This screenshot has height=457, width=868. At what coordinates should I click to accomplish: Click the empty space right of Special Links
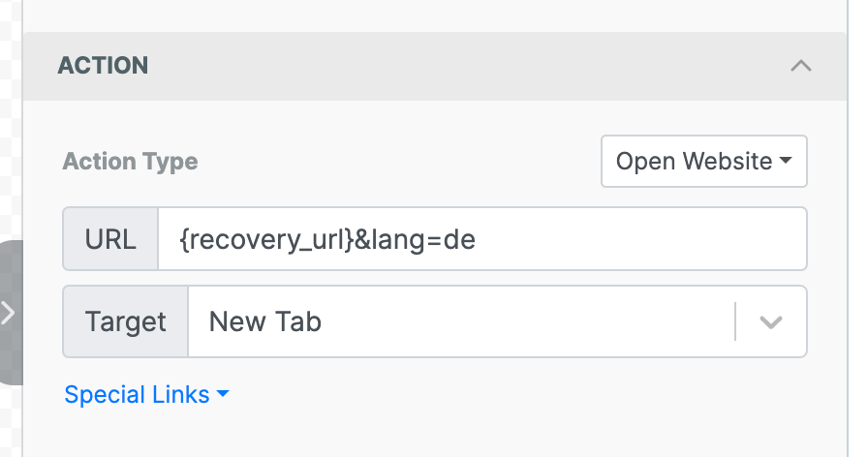coord(523,395)
